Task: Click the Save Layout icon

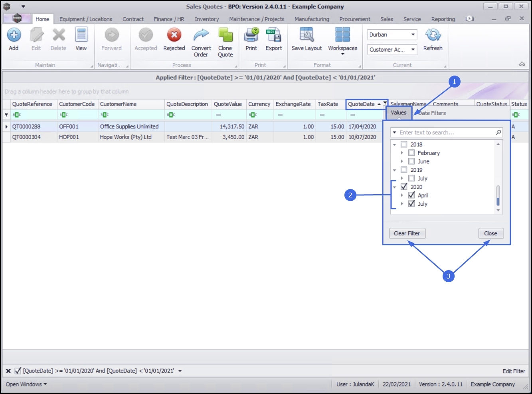Action: coord(307,35)
